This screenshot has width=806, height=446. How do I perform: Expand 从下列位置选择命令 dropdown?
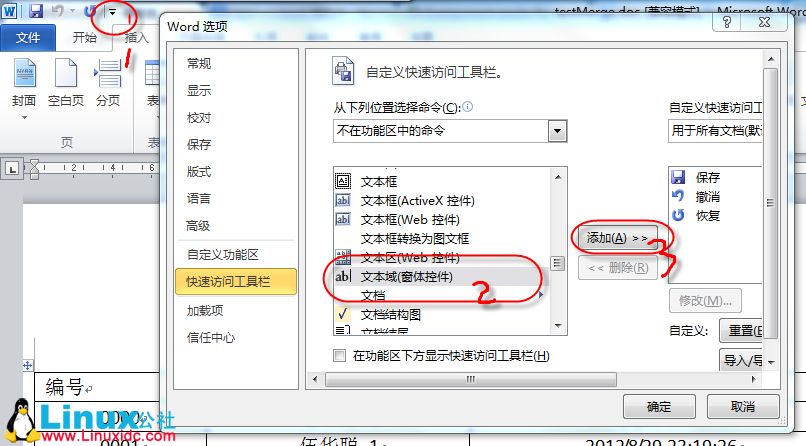pos(557,131)
